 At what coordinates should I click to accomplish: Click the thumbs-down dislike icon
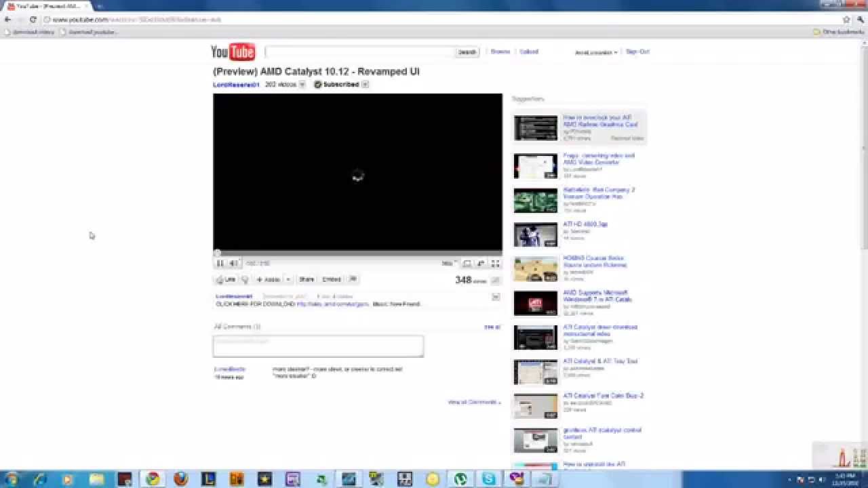pos(245,279)
